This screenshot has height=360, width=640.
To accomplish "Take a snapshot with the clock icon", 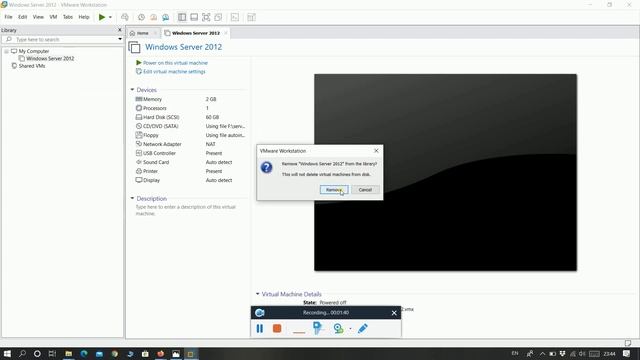I will coord(141,17).
